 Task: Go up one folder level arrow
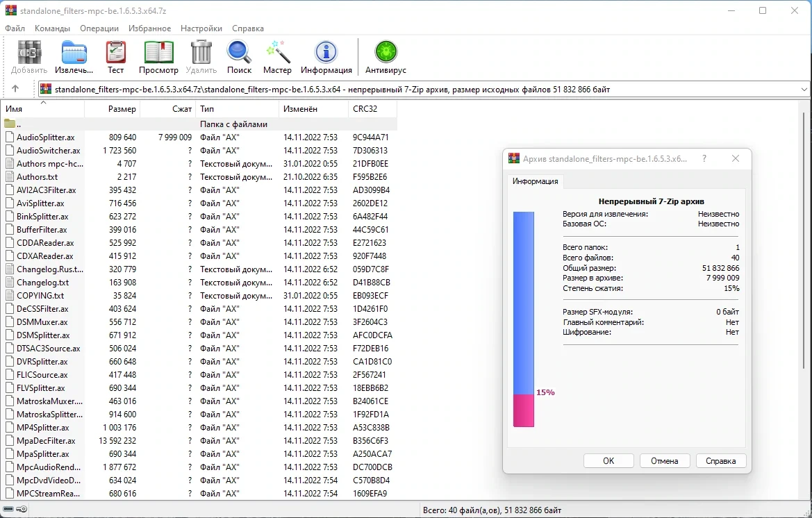tap(15, 89)
